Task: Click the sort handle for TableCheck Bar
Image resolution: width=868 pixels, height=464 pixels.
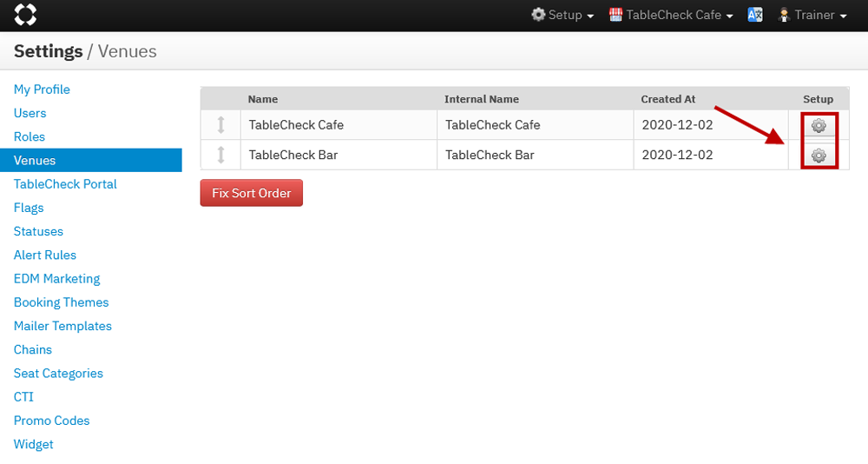Action: (x=220, y=155)
